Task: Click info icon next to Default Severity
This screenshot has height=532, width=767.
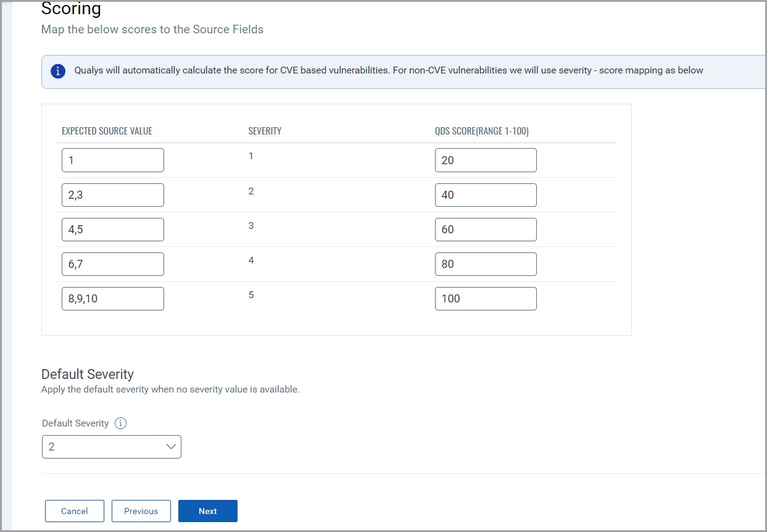Action: [x=121, y=423]
